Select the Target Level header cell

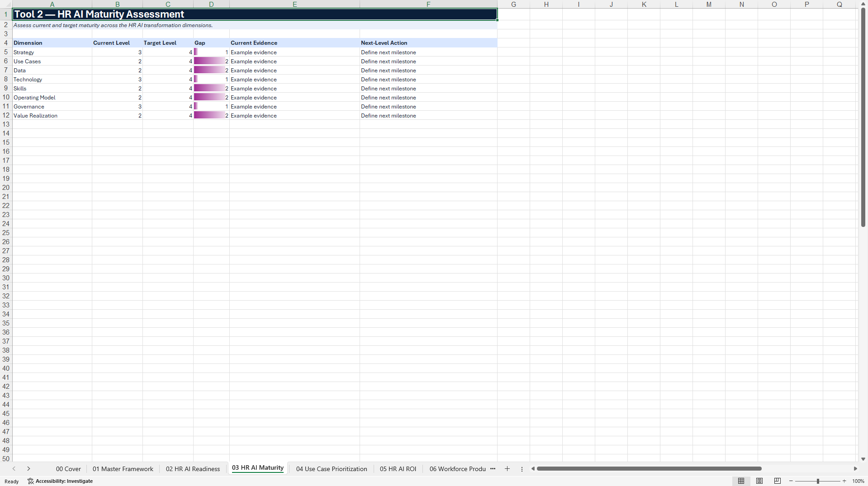coord(168,43)
